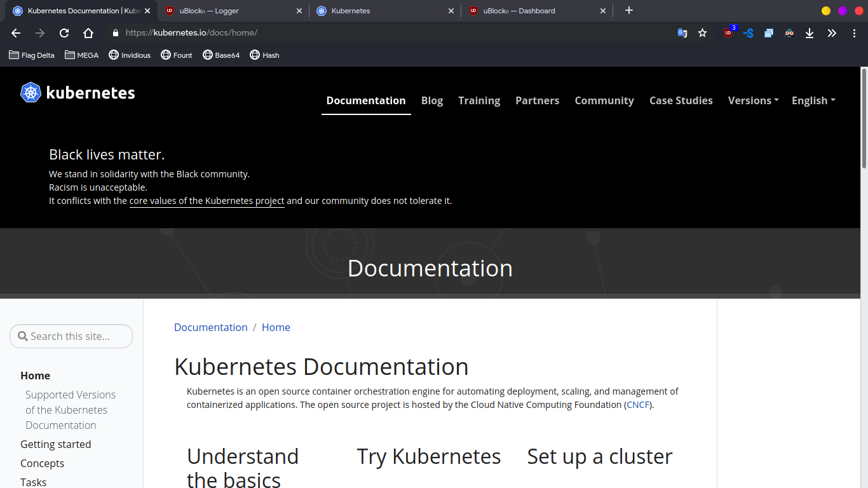The height and width of the screenshot is (488, 868).
Task: Open the Base64 bookmark
Action: click(221, 55)
